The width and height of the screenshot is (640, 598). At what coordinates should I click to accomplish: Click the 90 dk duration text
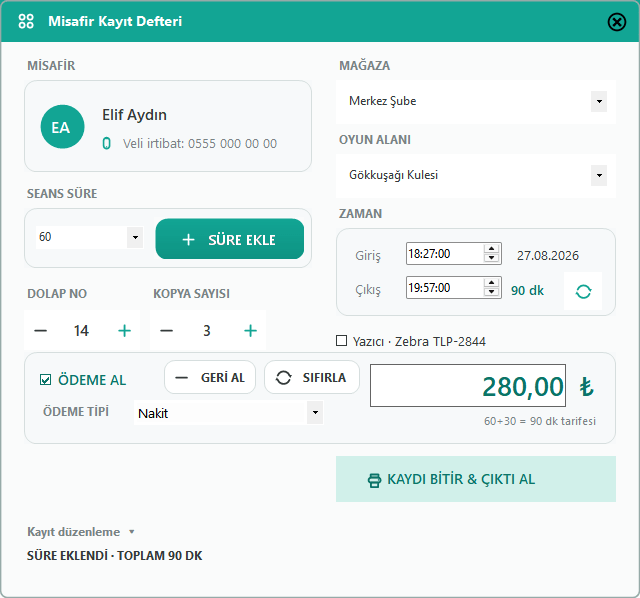pos(527,291)
